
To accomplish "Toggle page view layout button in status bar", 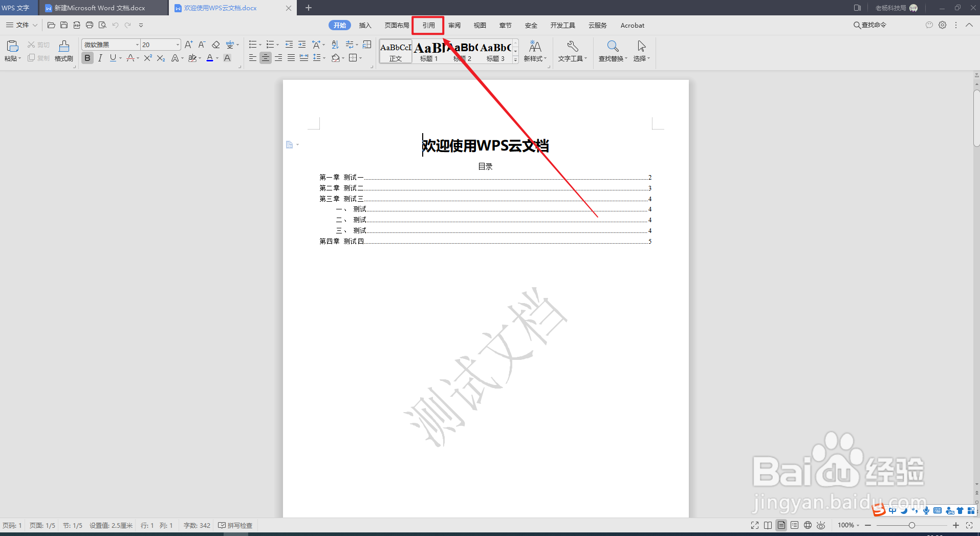I will (781, 525).
